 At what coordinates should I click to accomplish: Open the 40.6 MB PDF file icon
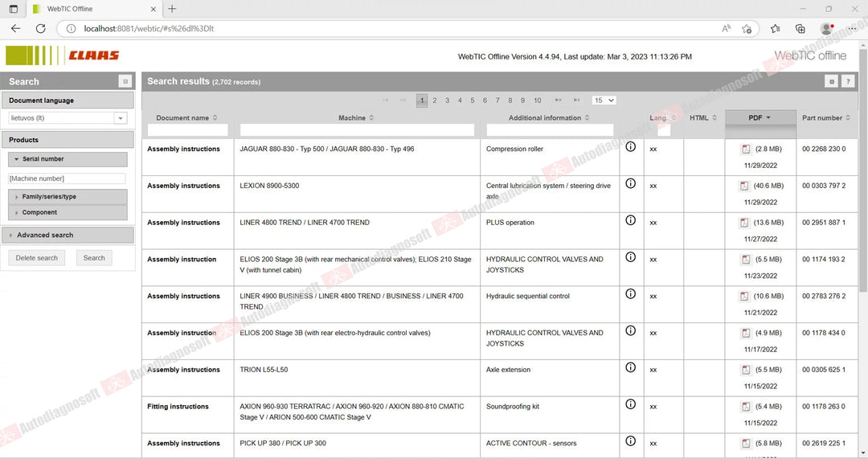pos(744,186)
